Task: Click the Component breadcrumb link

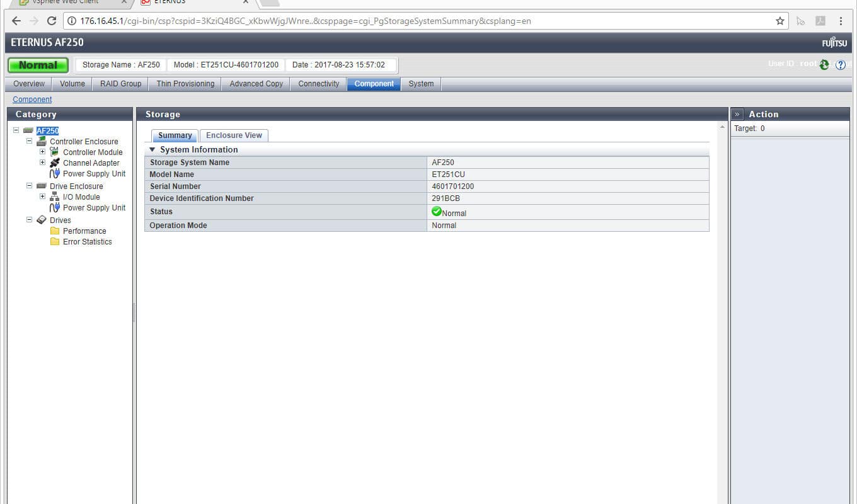Action: tap(32, 100)
